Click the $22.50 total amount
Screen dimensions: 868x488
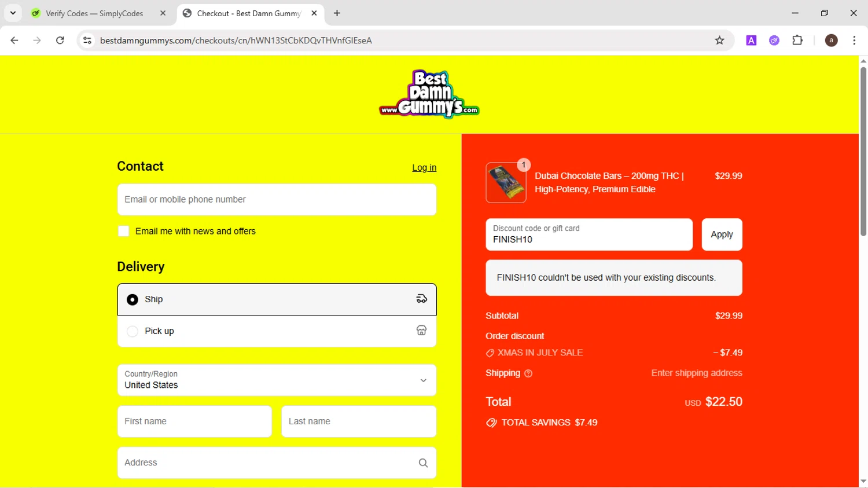[x=724, y=402]
